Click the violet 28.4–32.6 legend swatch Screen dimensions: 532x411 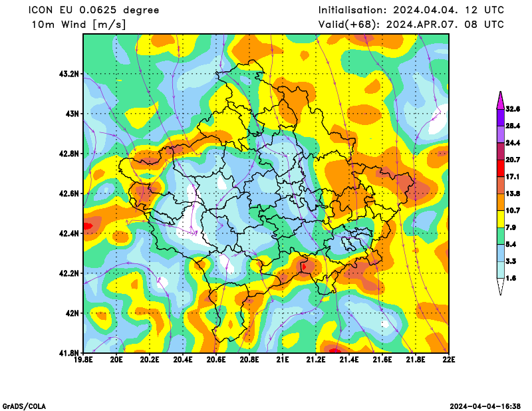501,118
